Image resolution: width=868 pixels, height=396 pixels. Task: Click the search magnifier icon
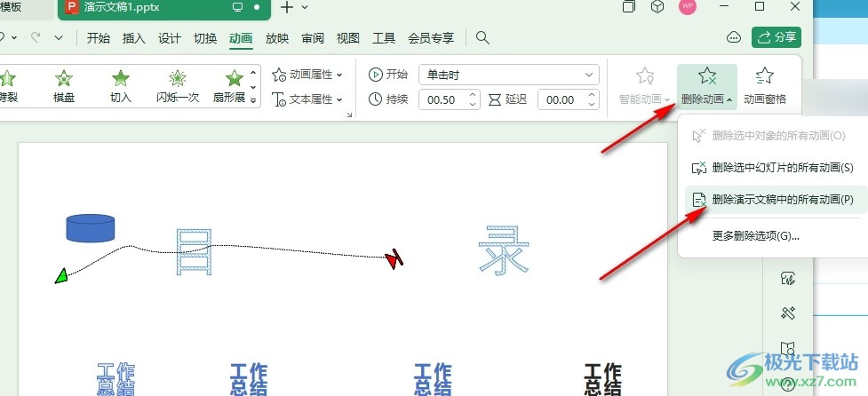[482, 37]
